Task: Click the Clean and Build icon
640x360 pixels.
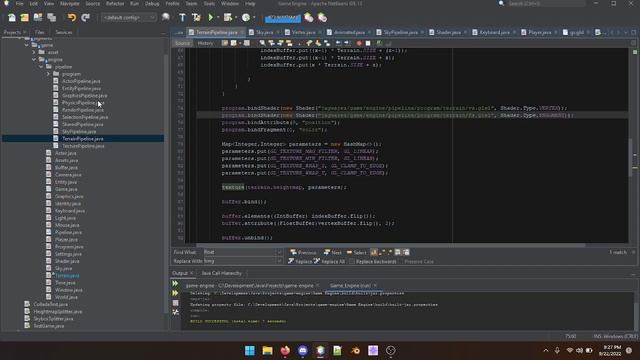Action: coord(196,18)
